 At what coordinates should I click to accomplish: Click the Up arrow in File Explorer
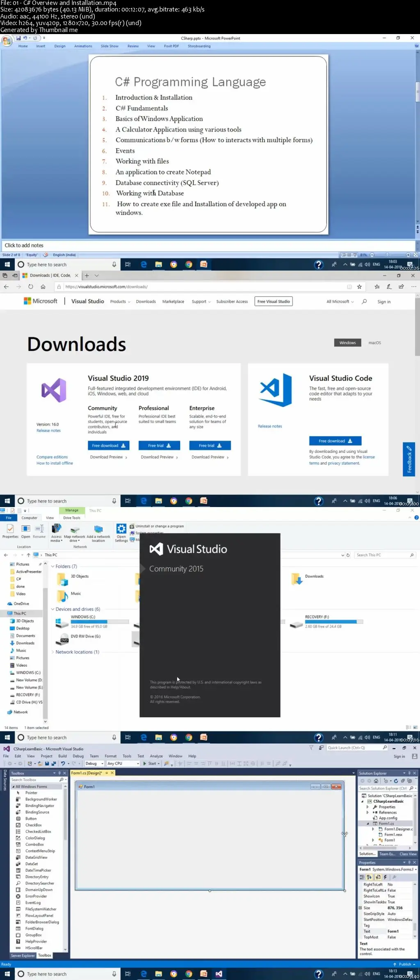pyautogui.click(x=28, y=555)
